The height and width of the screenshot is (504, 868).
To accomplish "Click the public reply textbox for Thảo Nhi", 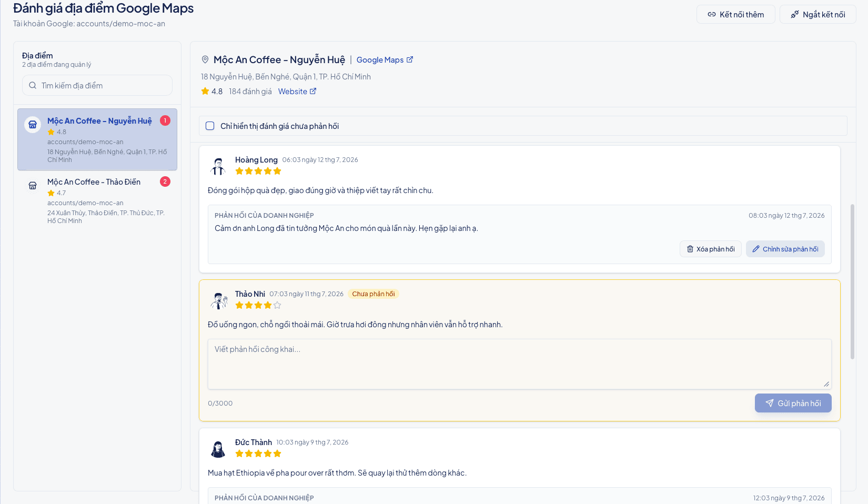I will point(520,364).
